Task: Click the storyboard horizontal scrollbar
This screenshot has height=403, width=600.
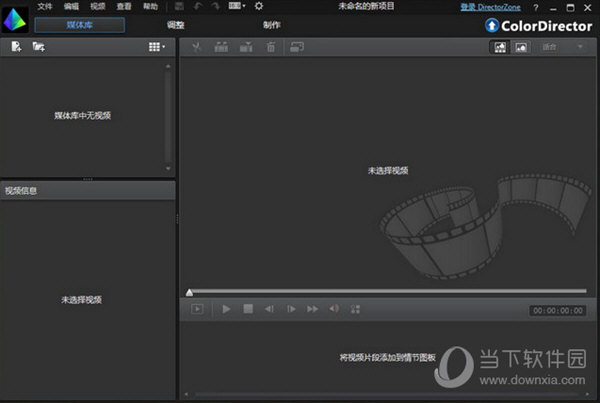Action: point(386,394)
